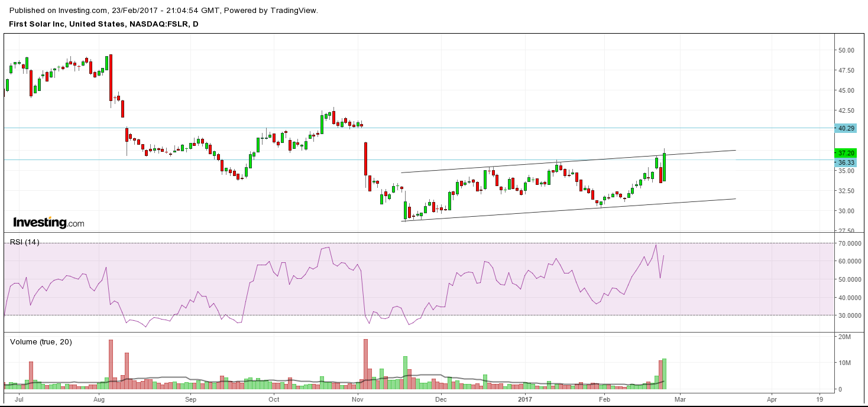
Task: Select the Volume (true, 20) indicator label
Action: 41,341
